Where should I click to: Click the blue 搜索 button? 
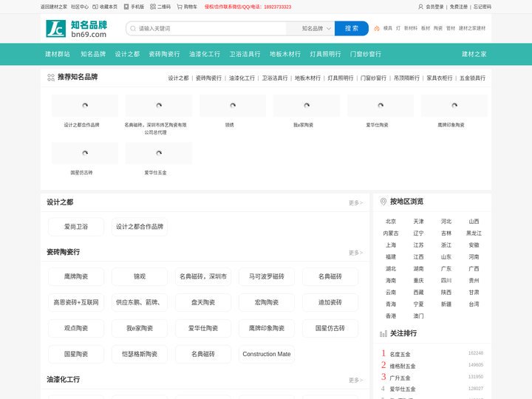tap(352, 29)
